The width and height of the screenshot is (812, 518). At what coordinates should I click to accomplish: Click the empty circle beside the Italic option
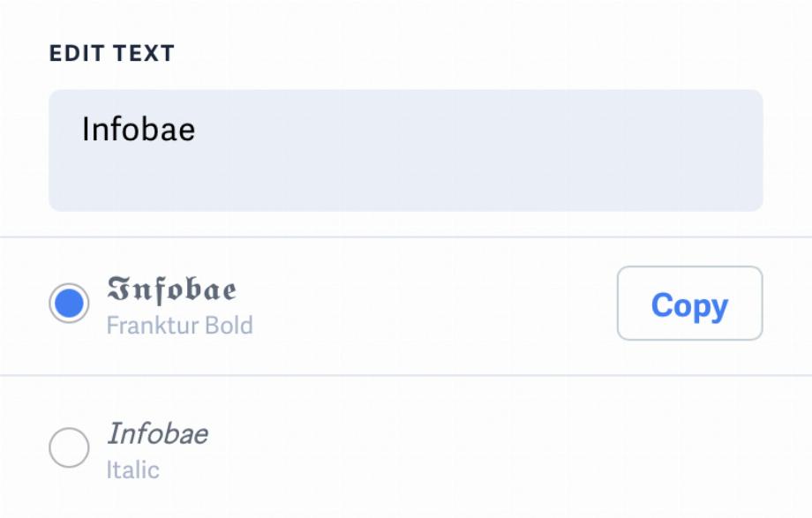pos(69,447)
